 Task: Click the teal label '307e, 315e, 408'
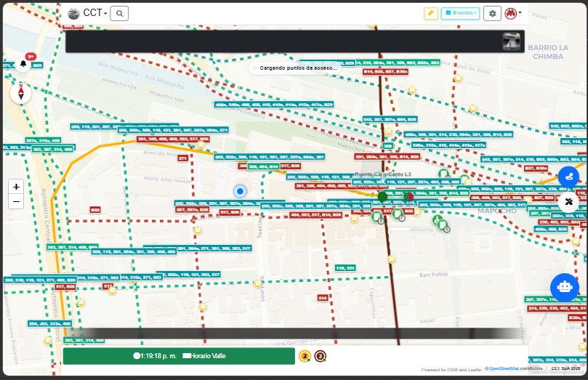coord(43,140)
